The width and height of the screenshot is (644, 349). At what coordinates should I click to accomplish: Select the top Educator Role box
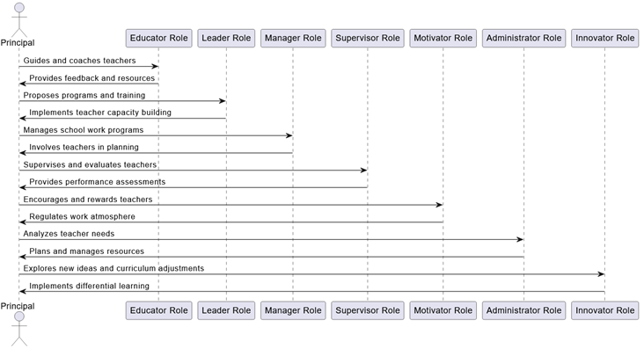click(159, 38)
